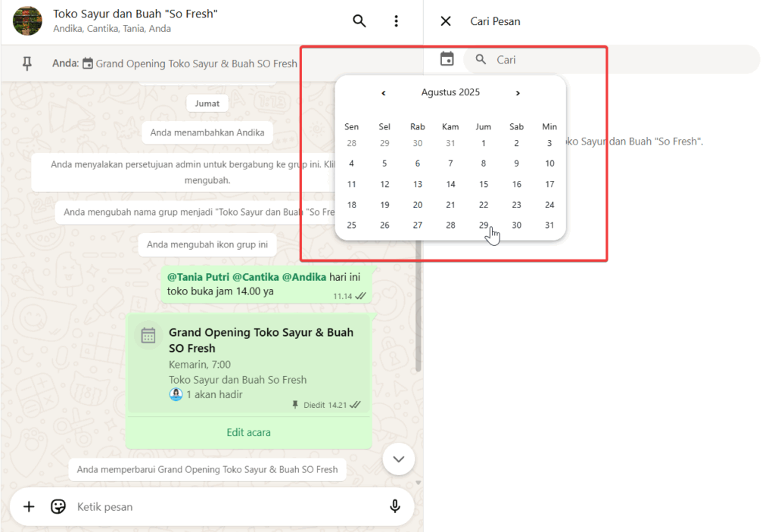This screenshot has height=532, width=775.
Task: Start voice message with microphone icon
Action: tap(394, 506)
